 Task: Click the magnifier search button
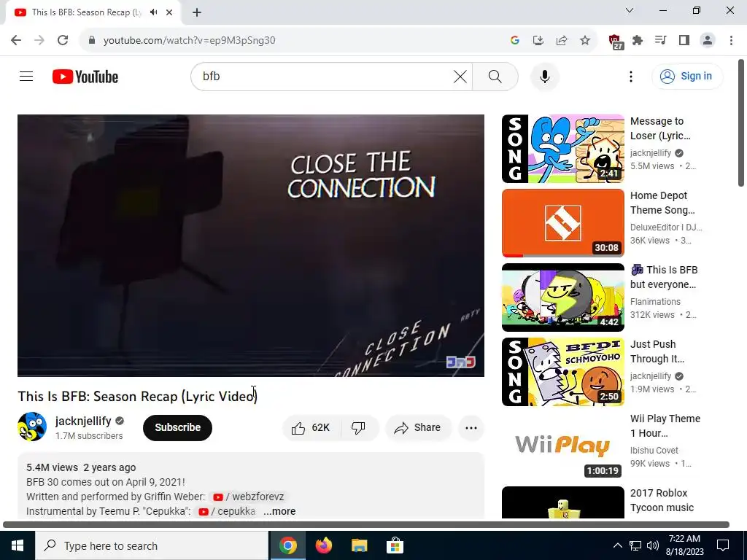click(x=495, y=77)
